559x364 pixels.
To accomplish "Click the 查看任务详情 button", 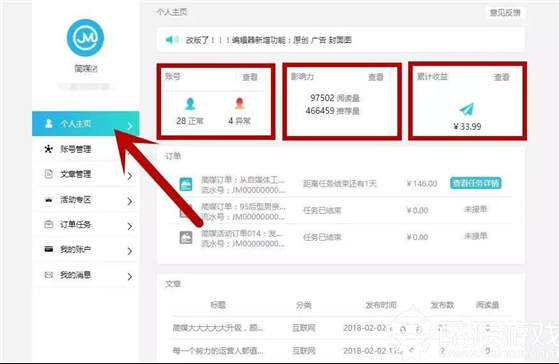I will click(476, 183).
